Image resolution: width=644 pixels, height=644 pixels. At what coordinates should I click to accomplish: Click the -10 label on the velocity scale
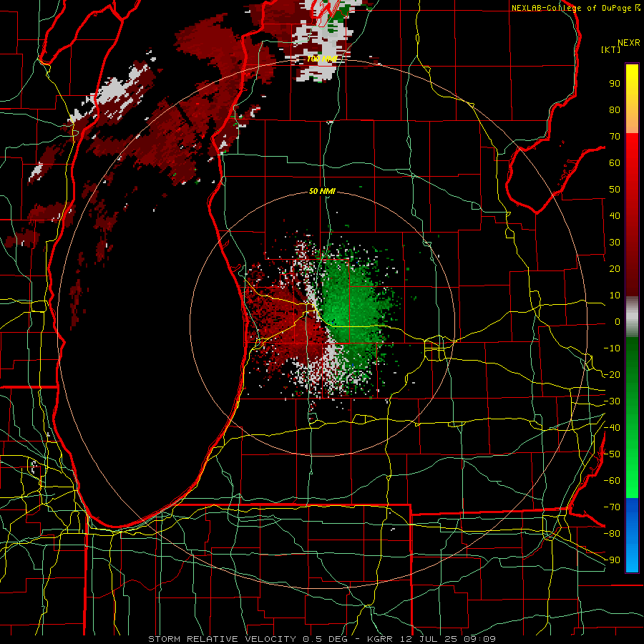coord(612,348)
